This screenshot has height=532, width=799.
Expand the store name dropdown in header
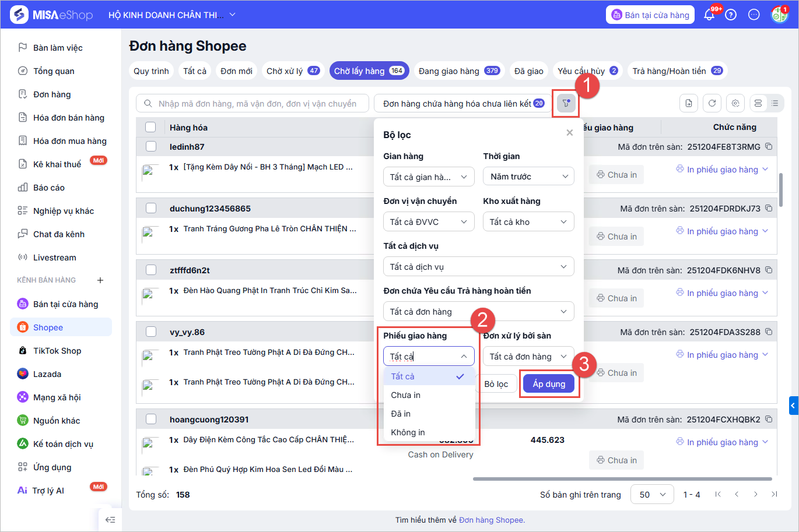click(233, 15)
